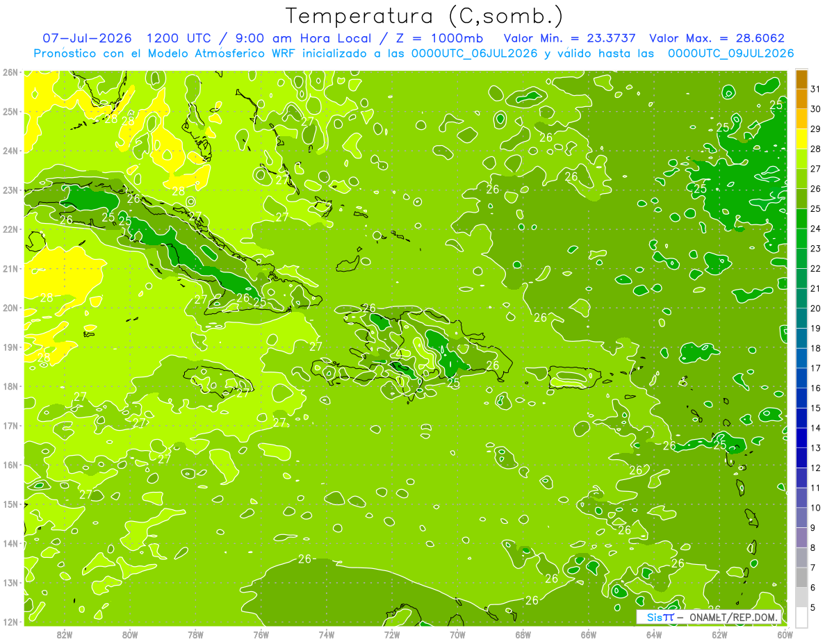The height and width of the screenshot is (644, 834).
Task: Select the "13N" latitude label
Action: click(x=10, y=582)
